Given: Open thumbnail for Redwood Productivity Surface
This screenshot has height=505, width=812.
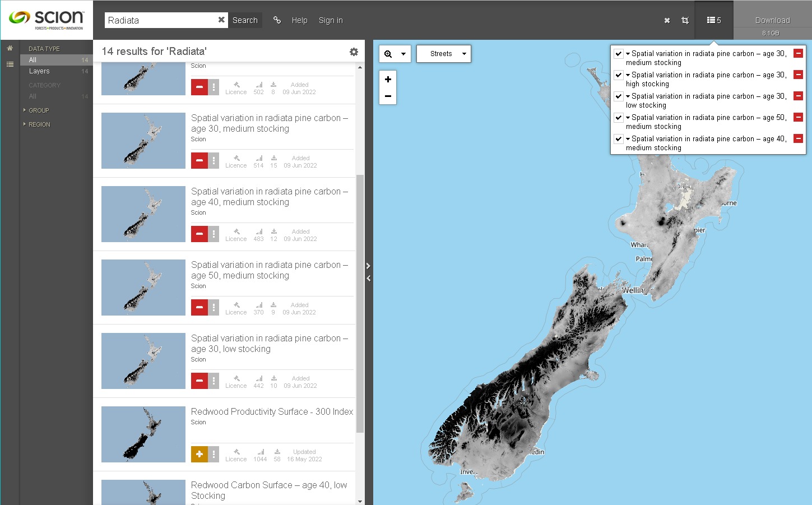Looking at the screenshot, I should [x=143, y=434].
